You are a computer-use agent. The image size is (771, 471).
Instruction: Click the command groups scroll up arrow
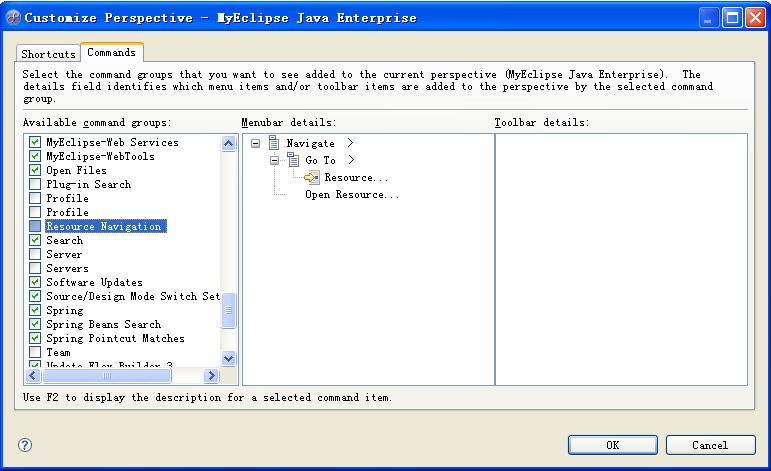(228, 144)
